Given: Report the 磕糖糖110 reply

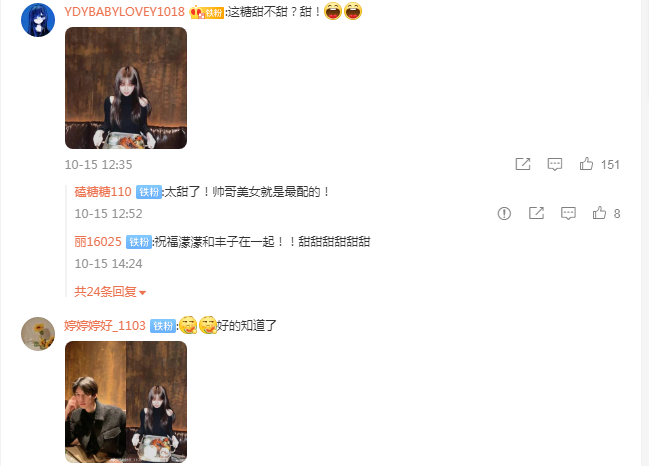Looking at the screenshot, I should [x=504, y=214].
